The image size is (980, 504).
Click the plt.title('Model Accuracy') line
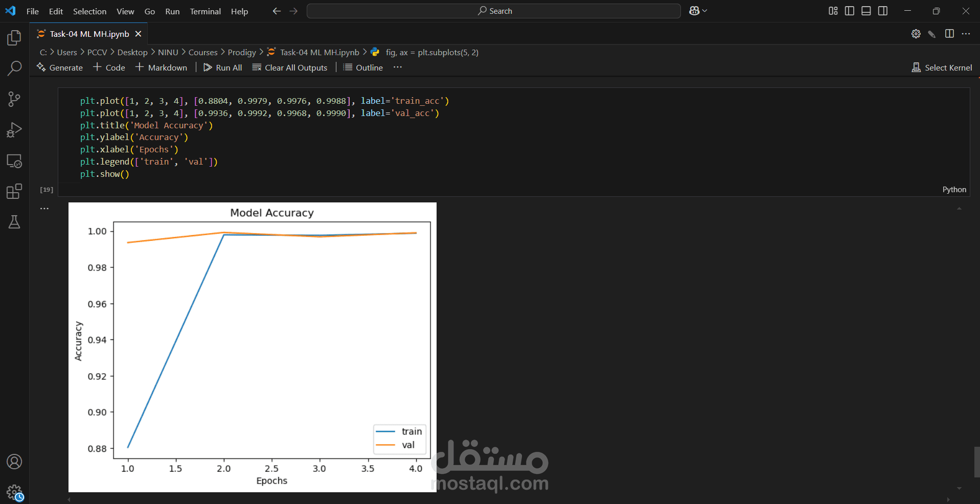pyautogui.click(x=146, y=125)
